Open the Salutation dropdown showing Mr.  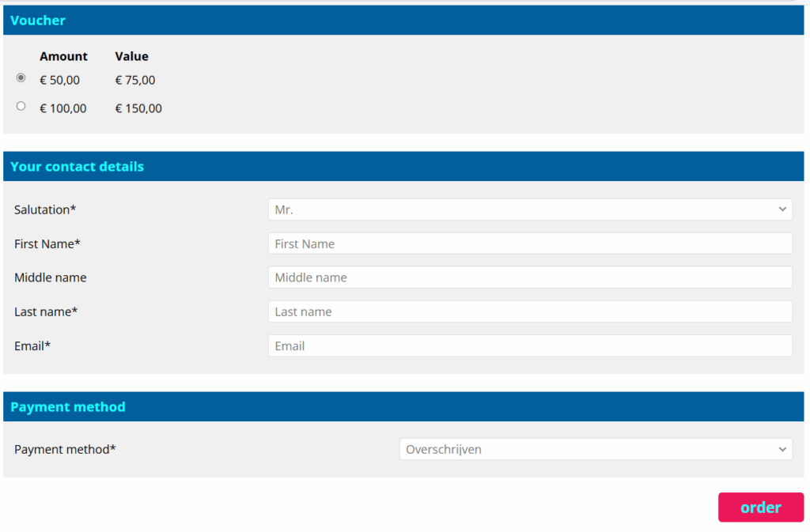pyautogui.click(x=530, y=209)
